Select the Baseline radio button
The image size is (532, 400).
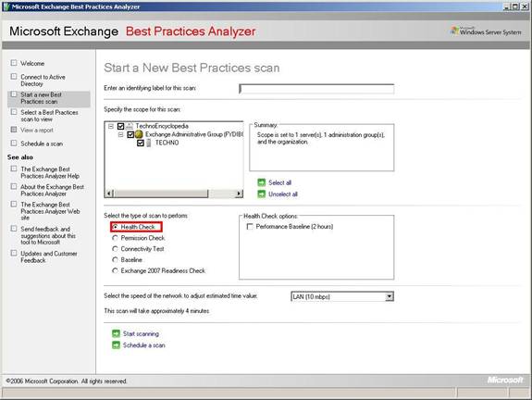pyautogui.click(x=116, y=260)
